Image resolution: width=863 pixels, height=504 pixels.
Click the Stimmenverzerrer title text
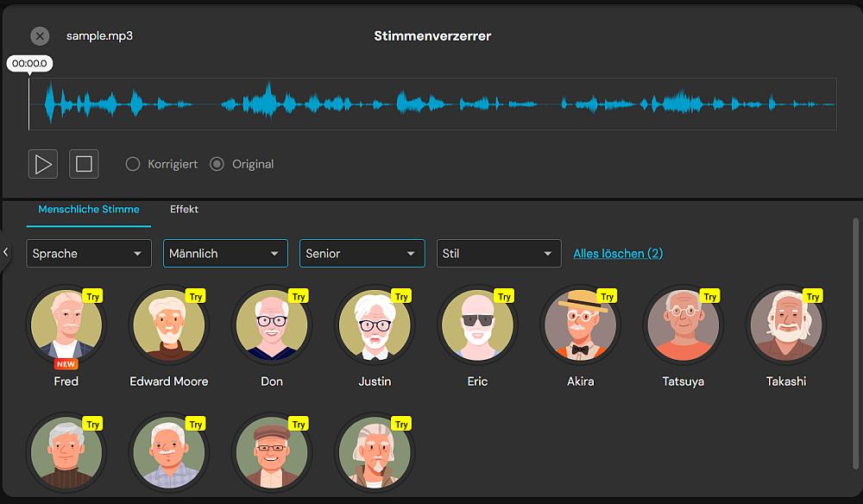click(x=432, y=36)
